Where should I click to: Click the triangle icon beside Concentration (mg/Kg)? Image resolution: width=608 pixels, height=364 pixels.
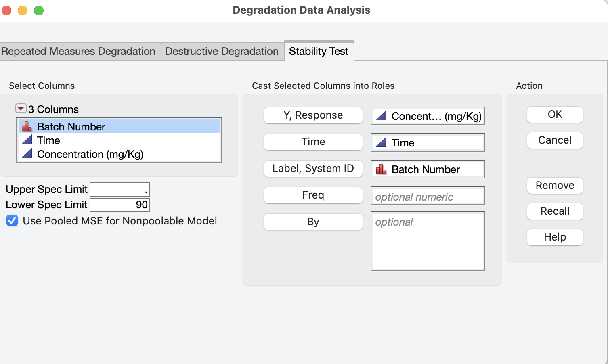(x=27, y=154)
